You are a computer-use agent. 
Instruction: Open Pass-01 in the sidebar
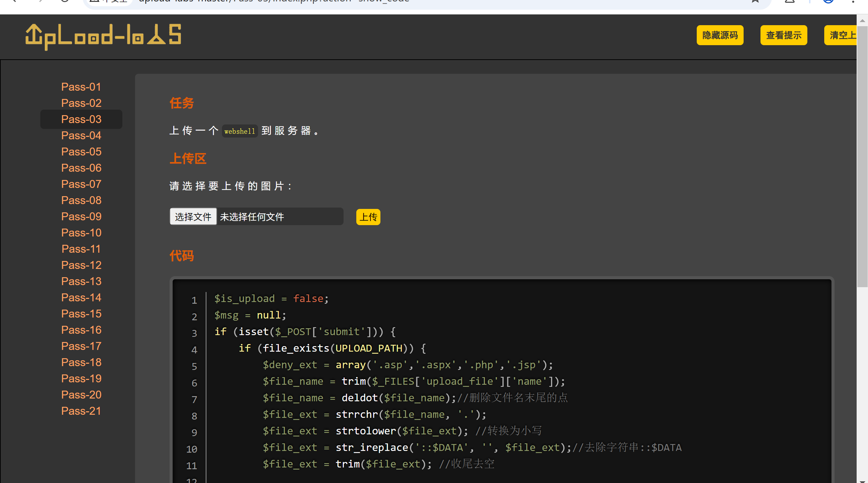pyautogui.click(x=81, y=87)
